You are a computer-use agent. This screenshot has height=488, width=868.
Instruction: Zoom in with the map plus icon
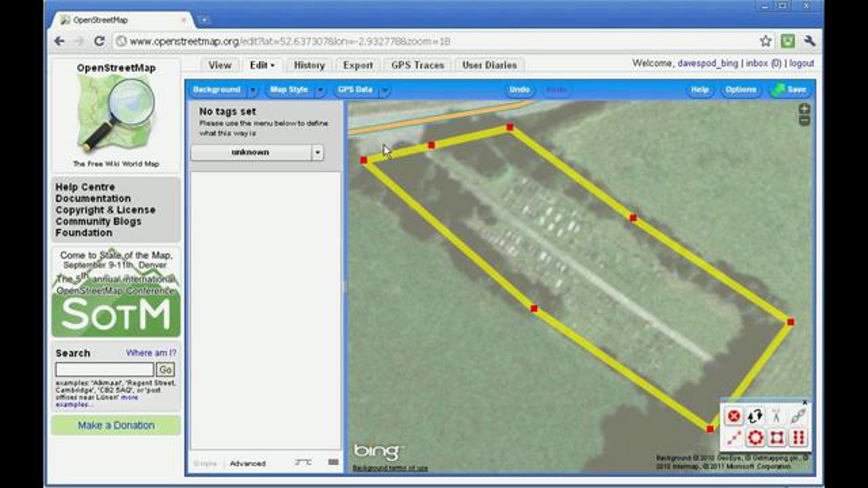point(804,109)
